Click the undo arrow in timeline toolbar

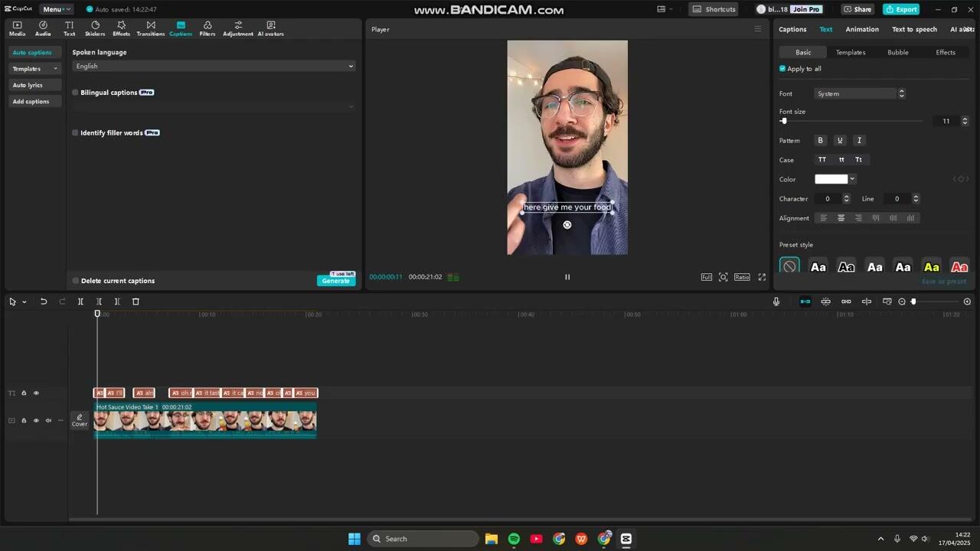tap(44, 302)
